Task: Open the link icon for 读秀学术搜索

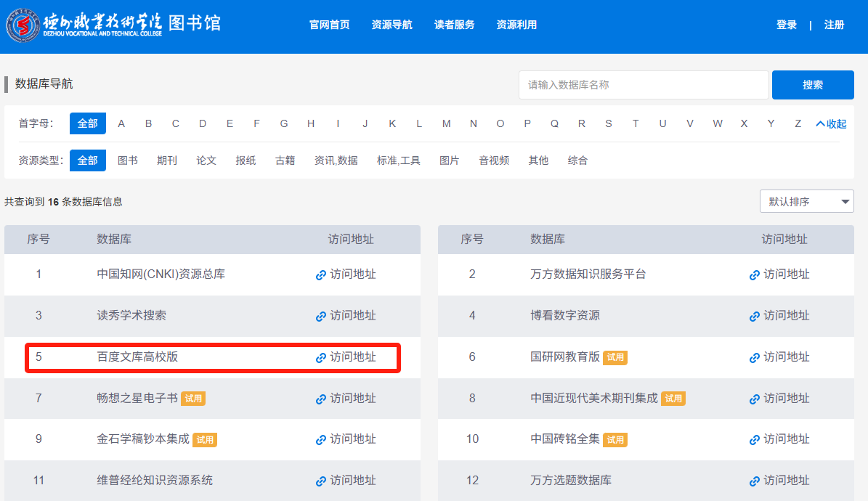Action: (x=320, y=317)
